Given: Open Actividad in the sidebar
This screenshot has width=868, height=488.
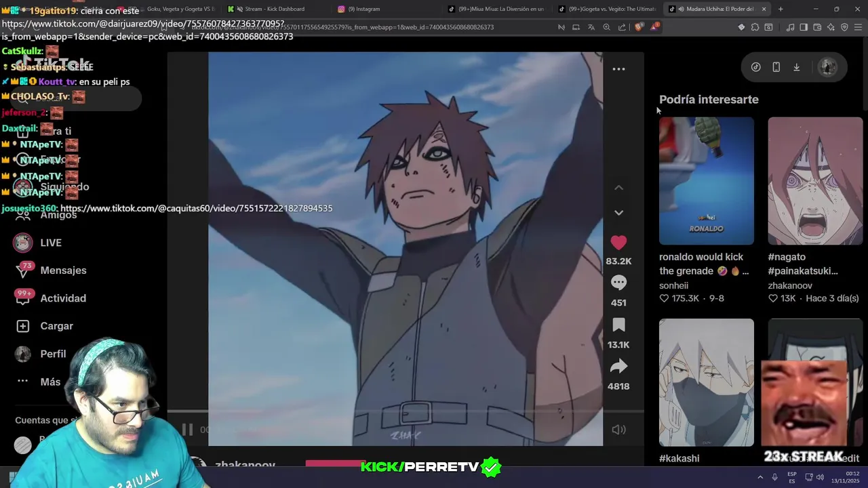Looking at the screenshot, I should pyautogui.click(x=63, y=298).
